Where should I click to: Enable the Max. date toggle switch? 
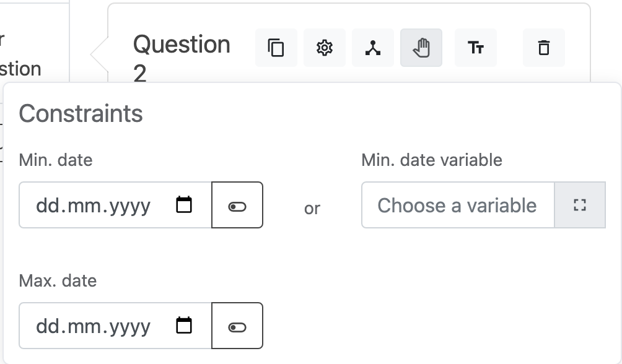[237, 326]
